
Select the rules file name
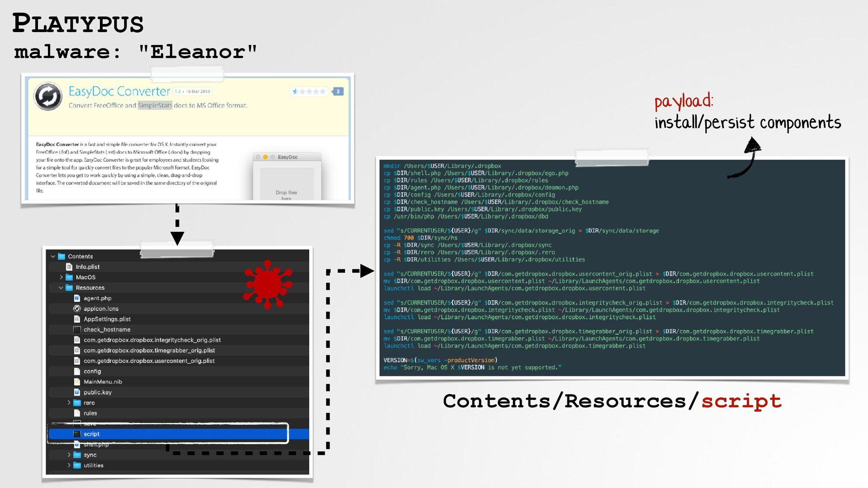pyautogui.click(x=90, y=413)
